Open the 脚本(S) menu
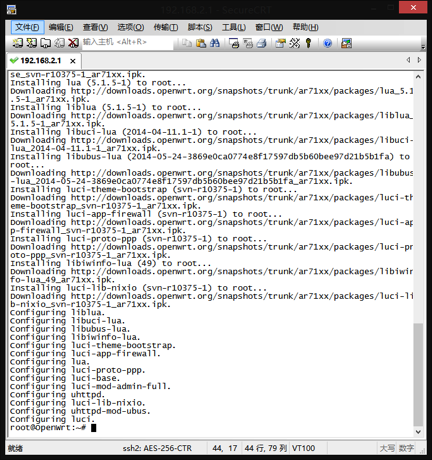The image size is (432, 460). click(x=200, y=27)
